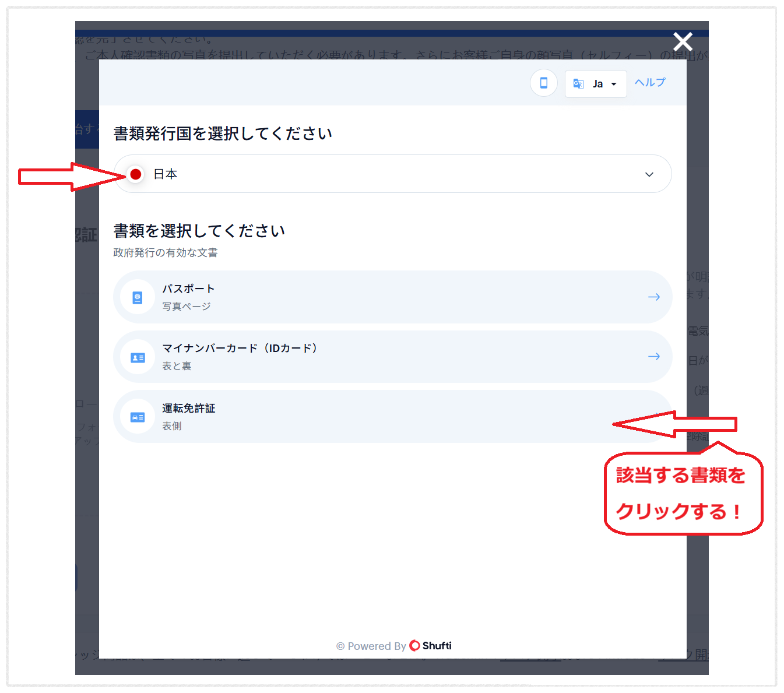This screenshot has height=693, width=784.
Task: Close the verification dialog with X
Action: (683, 42)
